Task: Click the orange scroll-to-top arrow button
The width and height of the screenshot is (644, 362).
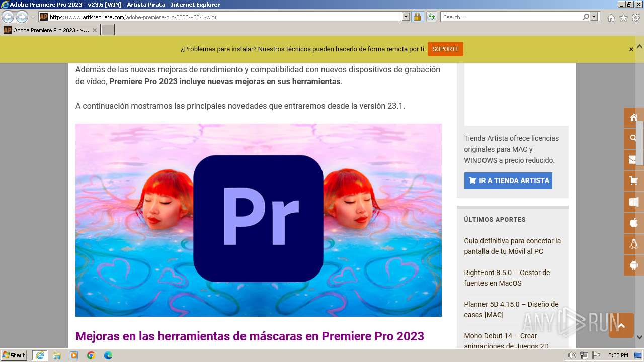Action: (621, 325)
